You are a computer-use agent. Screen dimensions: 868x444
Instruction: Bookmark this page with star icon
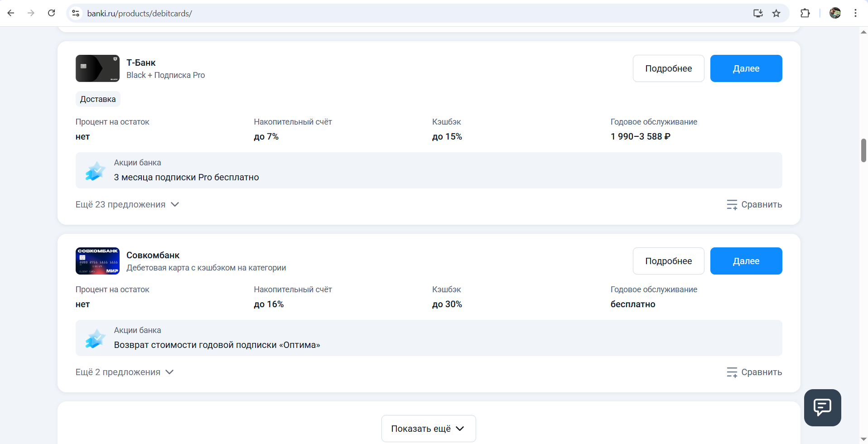(776, 13)
